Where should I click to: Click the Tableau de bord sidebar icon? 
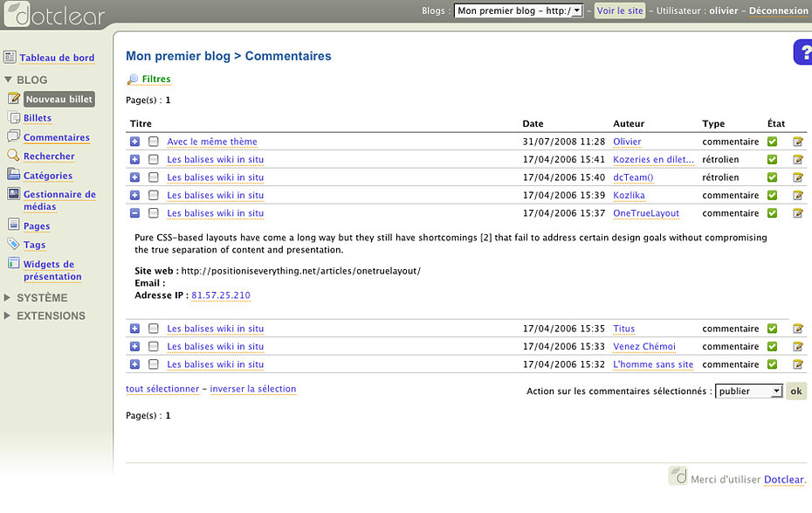(x=10, y=58)
